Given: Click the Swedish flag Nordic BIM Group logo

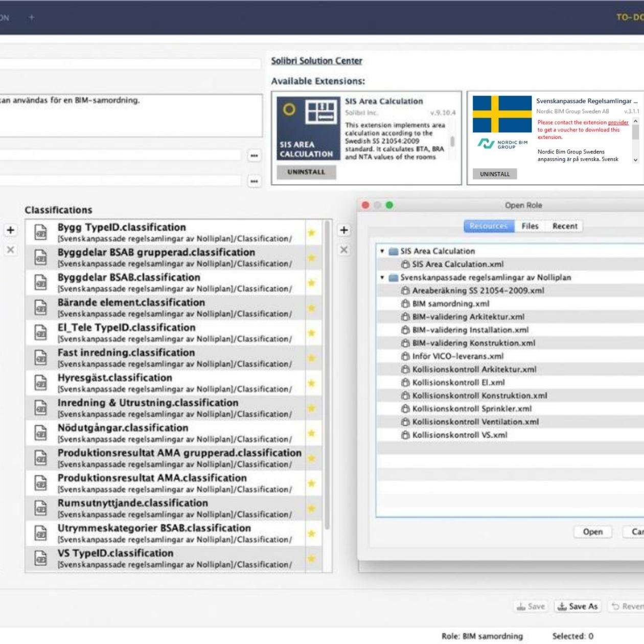Looking at the screenshot, I should [502, 123].
